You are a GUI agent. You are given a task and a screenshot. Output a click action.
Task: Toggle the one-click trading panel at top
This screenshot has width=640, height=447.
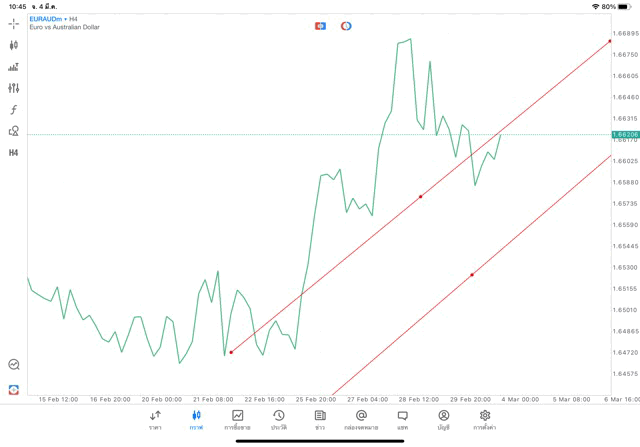320,25
